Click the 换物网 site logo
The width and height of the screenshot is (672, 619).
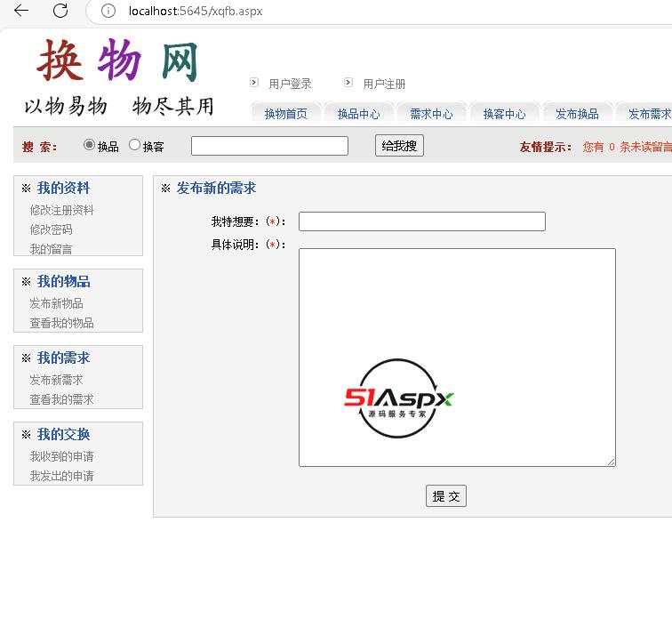[117, 60]
